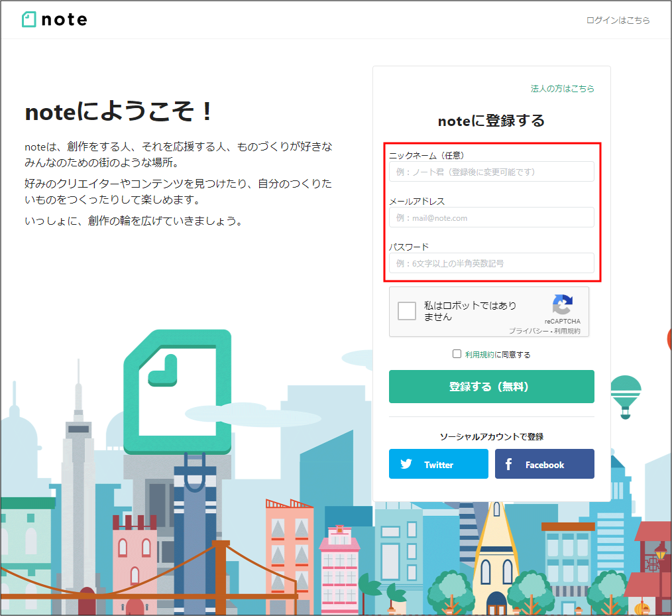Focus the パスワード input field
This screenshot has height=616, width=672.
pyautogui.click(x=491, y=263)
